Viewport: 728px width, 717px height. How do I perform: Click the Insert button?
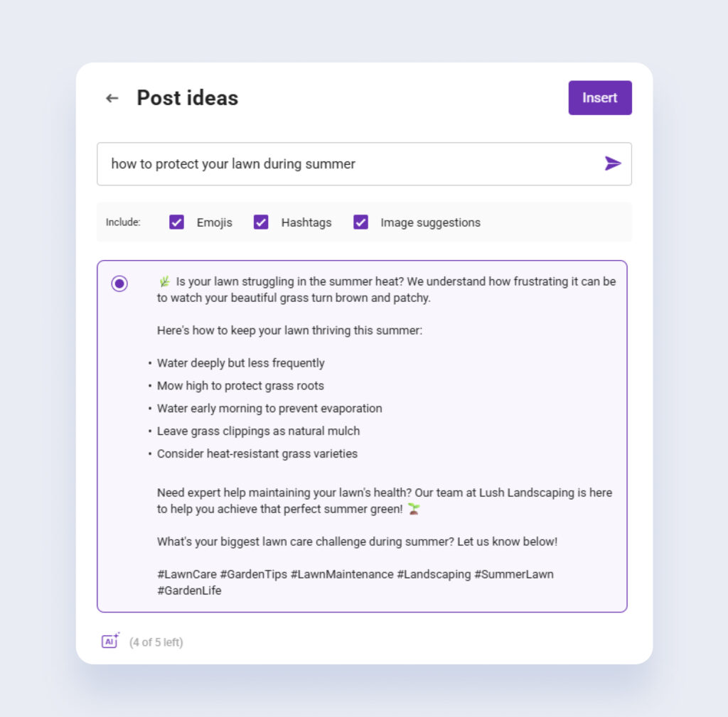600,98
